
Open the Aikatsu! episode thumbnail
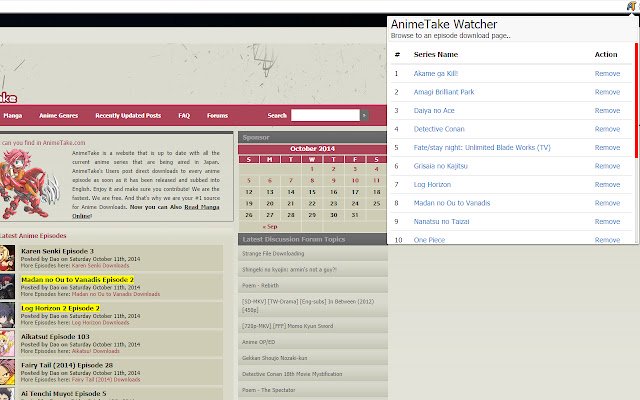(7, 344)
